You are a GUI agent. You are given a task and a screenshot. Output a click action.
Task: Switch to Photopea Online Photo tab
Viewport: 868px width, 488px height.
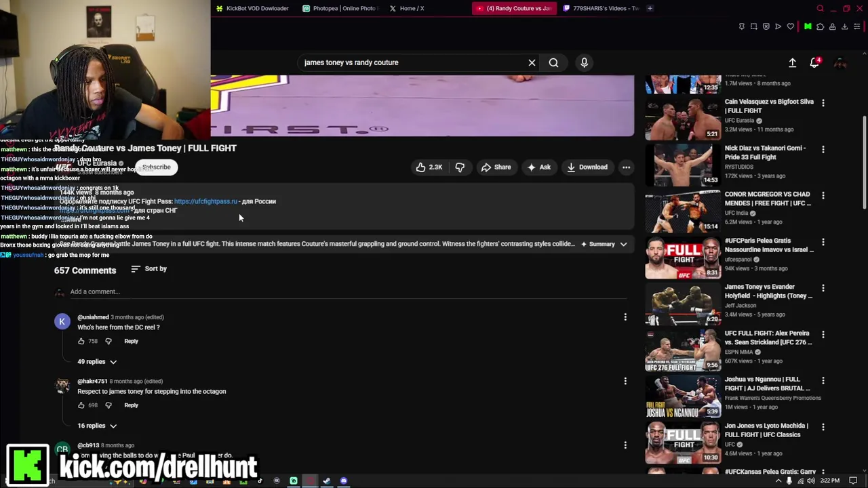point(340,8)
